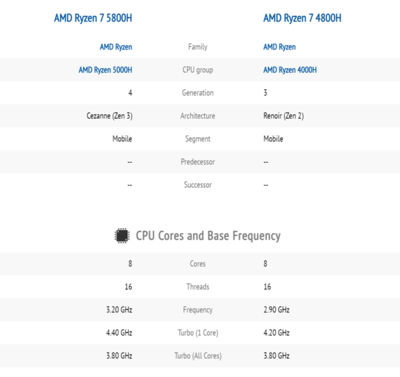Click the Generation row label

coord(198,93)
